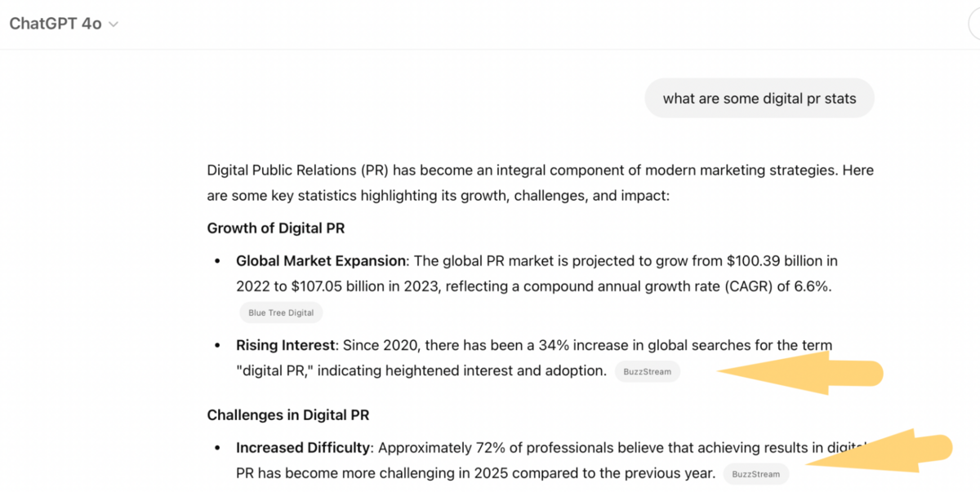
Task: Click the Challenges in Digital PR heading
Action: click(287, 414)
